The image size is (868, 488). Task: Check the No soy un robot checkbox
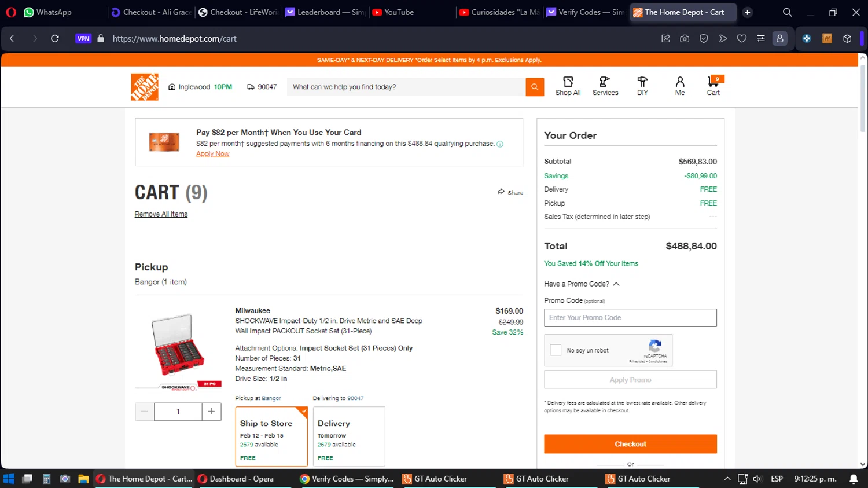click(556, 350)
